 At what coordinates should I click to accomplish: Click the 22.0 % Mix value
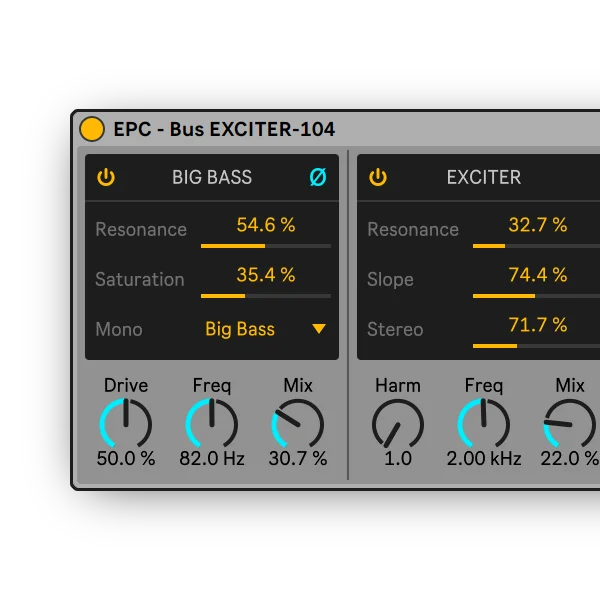[x=570, y=458]
